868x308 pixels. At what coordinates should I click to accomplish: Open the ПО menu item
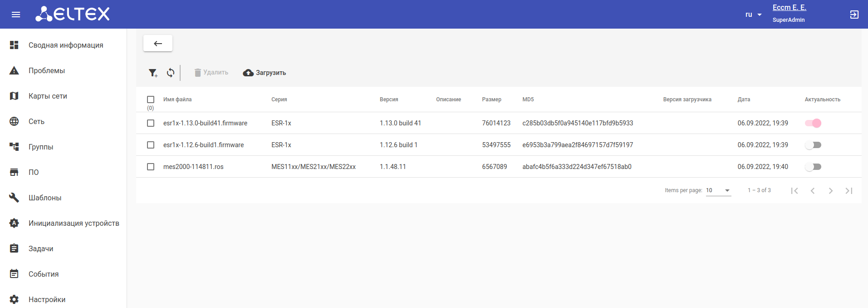point(34,172)
